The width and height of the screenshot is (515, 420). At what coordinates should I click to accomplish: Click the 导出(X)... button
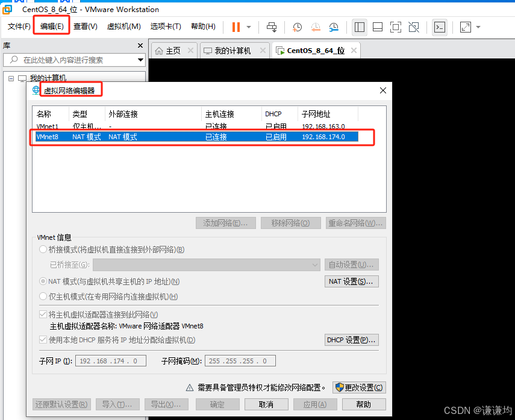coord(166,404)
